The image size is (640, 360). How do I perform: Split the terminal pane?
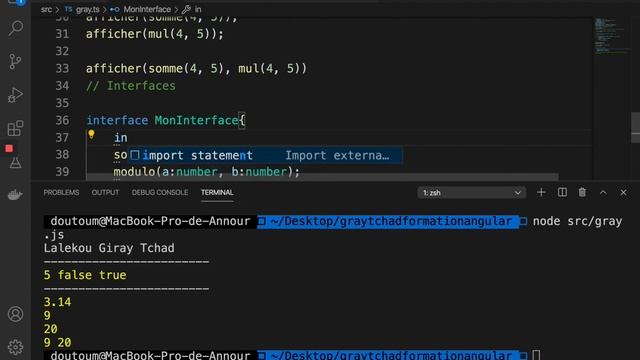point(562,192)
